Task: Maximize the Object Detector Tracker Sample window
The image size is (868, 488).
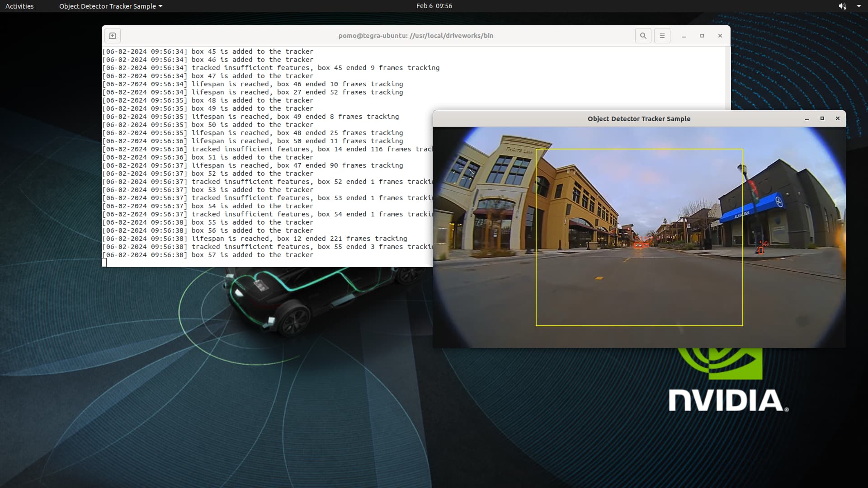Action: tap(822, 118)
